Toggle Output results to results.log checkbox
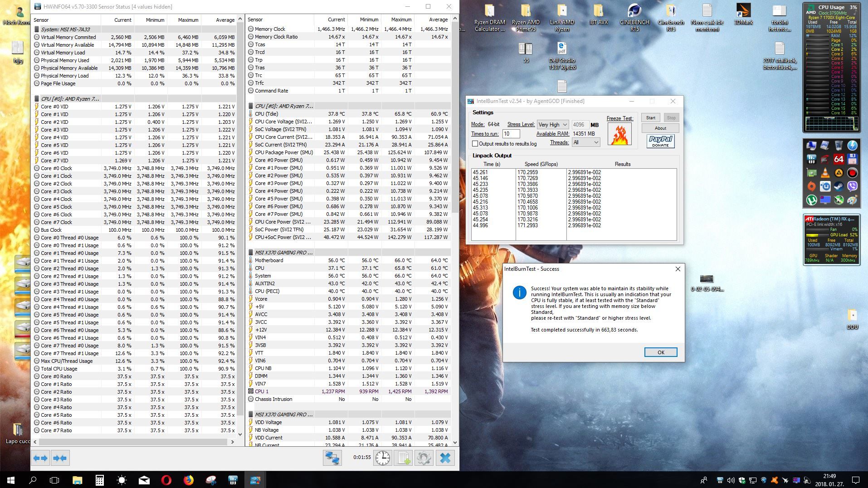The width and height of the screenshot is (868, 488). tap(475, 144)
